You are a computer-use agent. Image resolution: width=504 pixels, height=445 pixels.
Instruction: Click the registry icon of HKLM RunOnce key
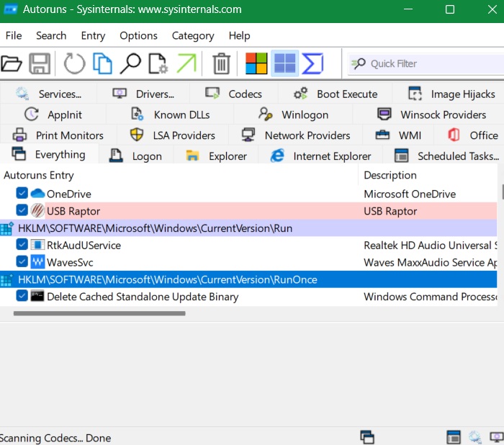(x=6, y=279)
